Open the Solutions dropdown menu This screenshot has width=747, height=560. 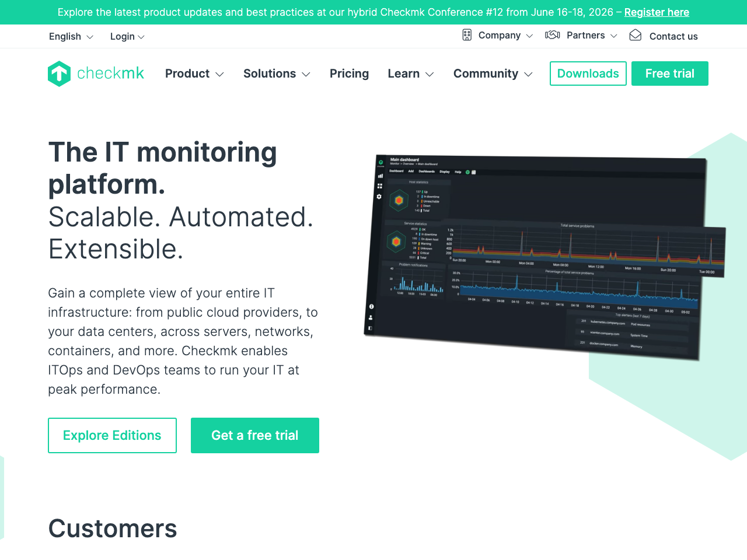pyautogui.click(x=277, y=73)
